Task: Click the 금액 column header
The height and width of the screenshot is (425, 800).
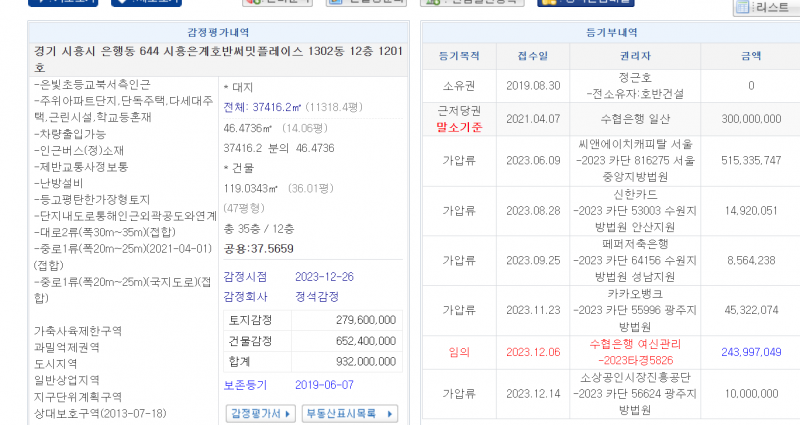Action: click(750, 58)
